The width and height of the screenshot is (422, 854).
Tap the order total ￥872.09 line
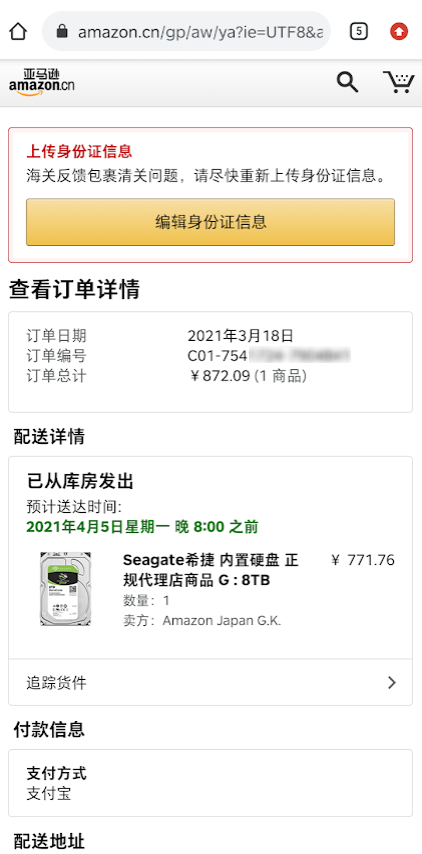tap(247, 376)
